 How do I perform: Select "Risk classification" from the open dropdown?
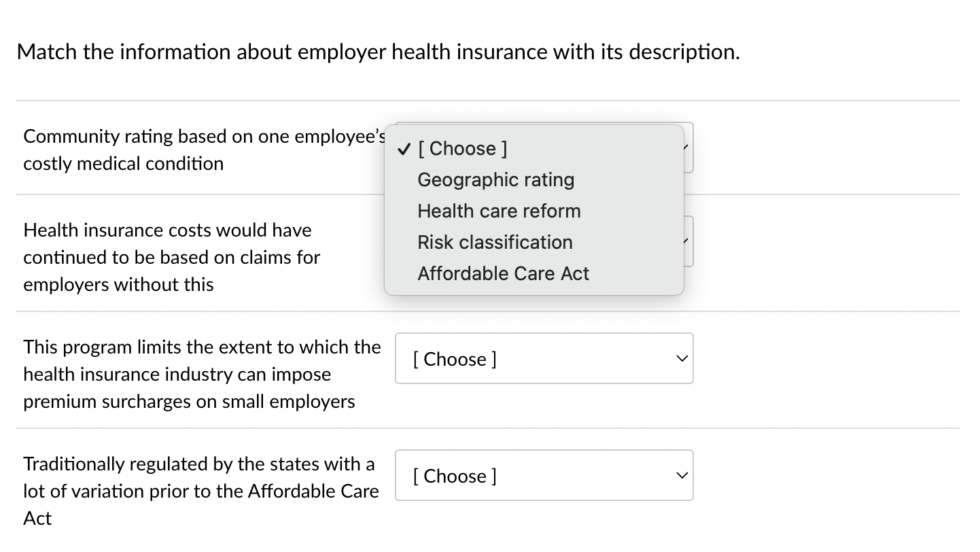[495, 242]
